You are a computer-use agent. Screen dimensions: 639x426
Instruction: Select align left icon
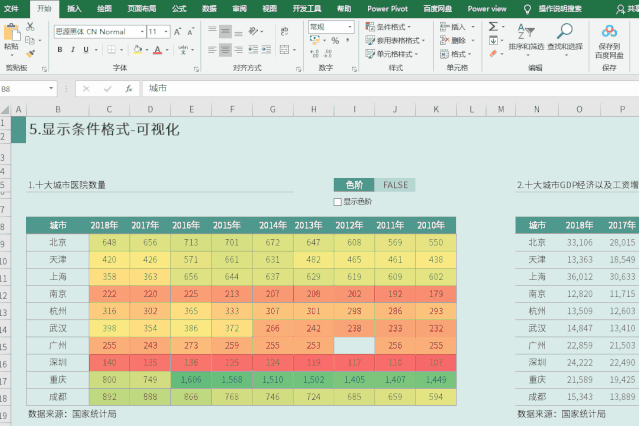[212, 50]
